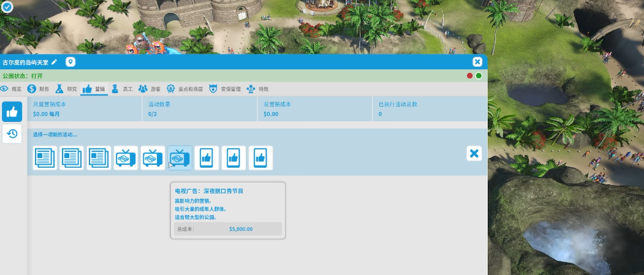The image size is (644, 275).
Task: Click the round checkmark icon at screen corner
Action: 7,6
